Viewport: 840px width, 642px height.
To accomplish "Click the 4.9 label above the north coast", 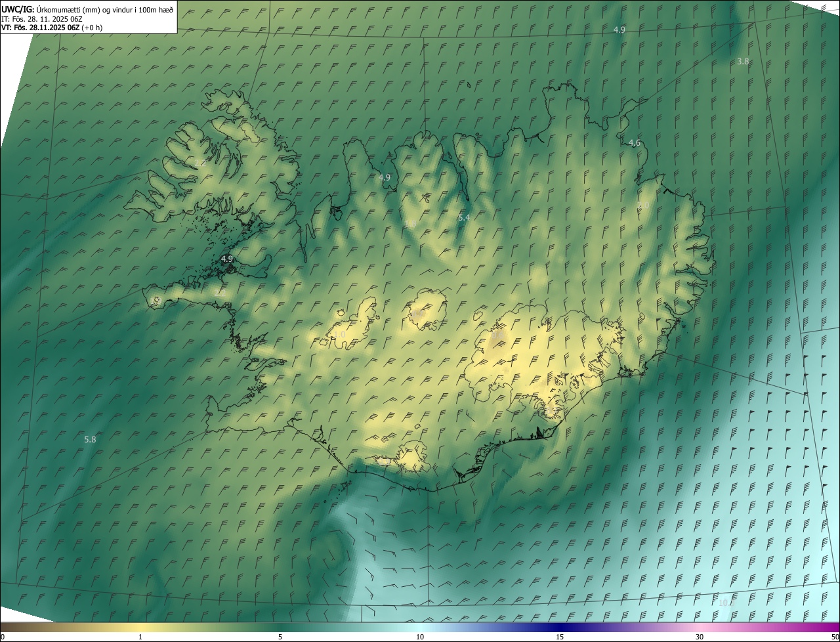I will pyautogui.click(x=619, y=30).
